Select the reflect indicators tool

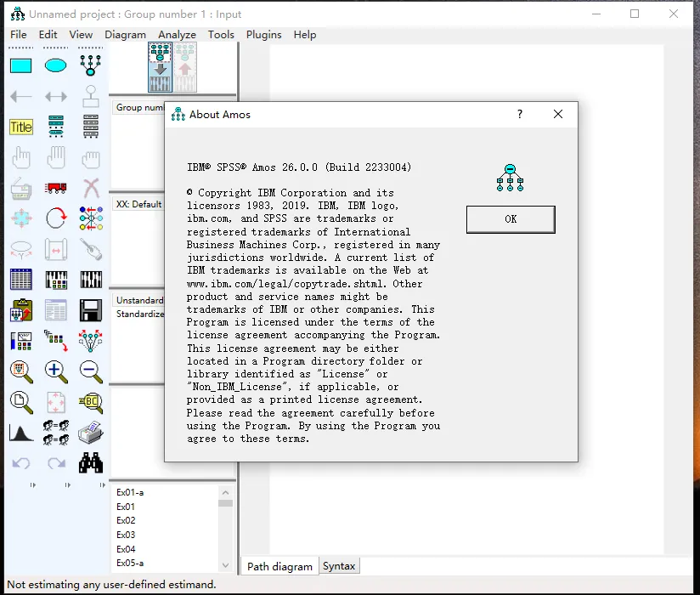click(91, 218)
